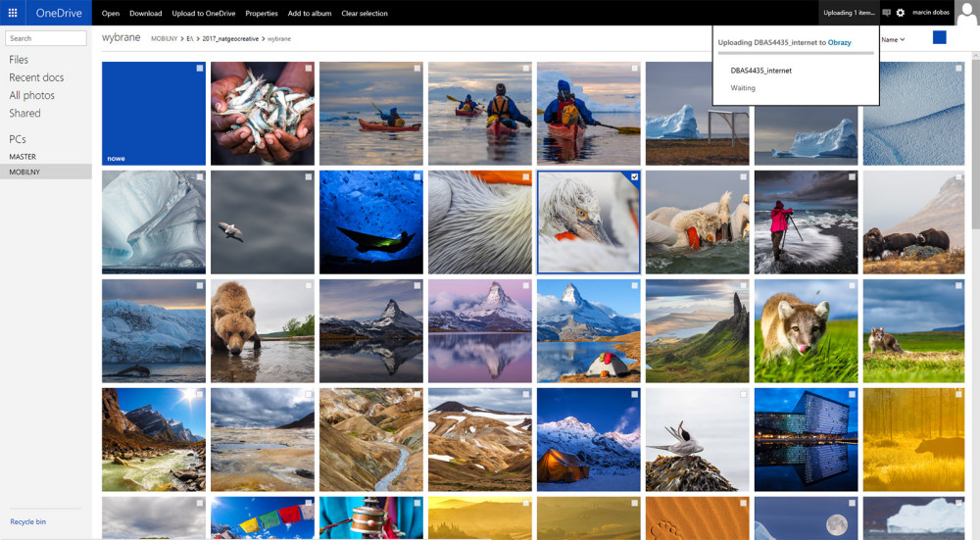The width and height of the screenshot is (980, 540).
Task: Go to E:\ in the breadcrumb
Action: pos(190,39)
